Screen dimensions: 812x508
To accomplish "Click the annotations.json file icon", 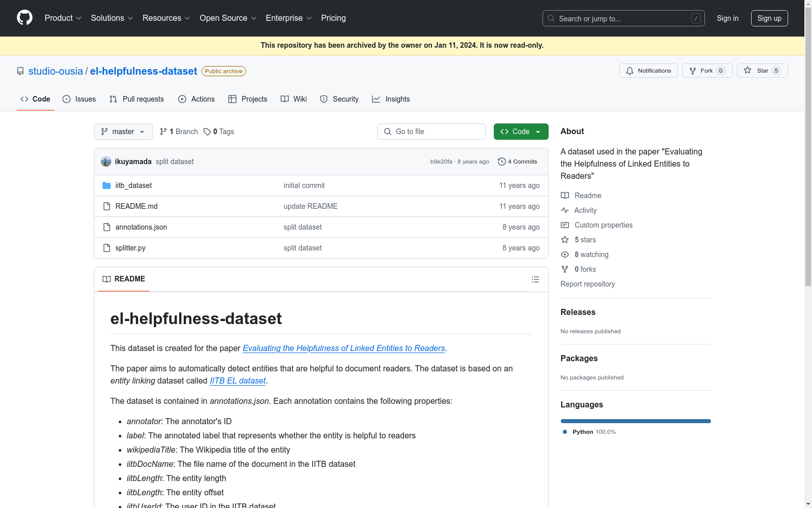I will (107, 227).
